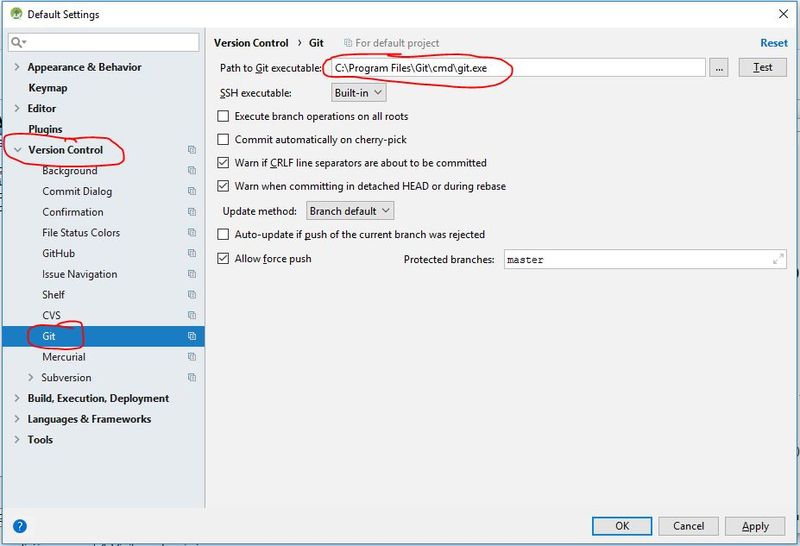
Task: Select Mercurial settings page
Action: click(64, 357)
